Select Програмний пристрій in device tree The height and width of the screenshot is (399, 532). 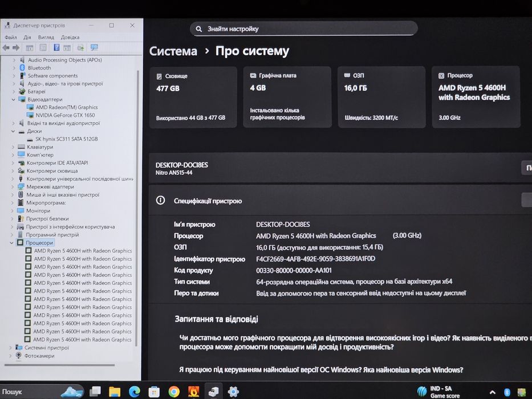(x=52, y=235)
